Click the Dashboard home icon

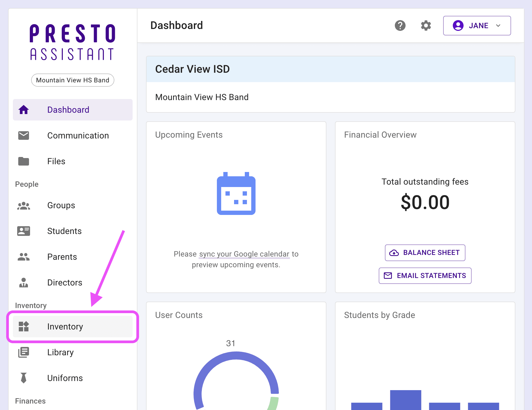click(x=24, y=110)
